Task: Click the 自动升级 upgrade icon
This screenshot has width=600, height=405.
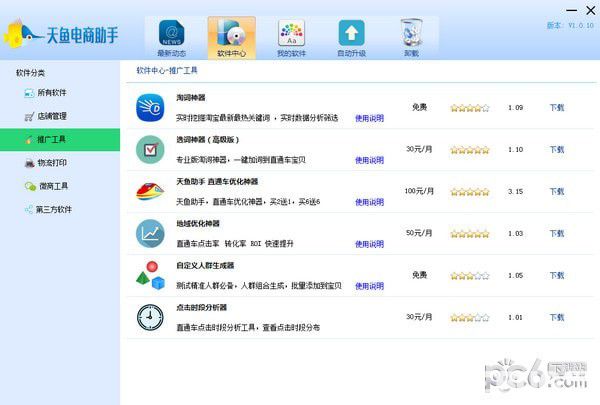Action: click(351, 38)
